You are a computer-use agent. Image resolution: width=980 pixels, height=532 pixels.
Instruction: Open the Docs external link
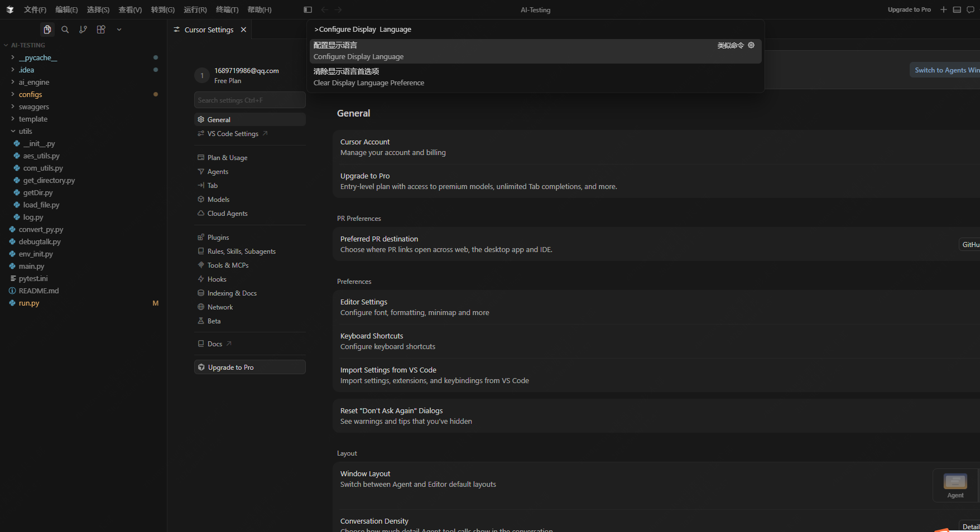tap(250, 344)
